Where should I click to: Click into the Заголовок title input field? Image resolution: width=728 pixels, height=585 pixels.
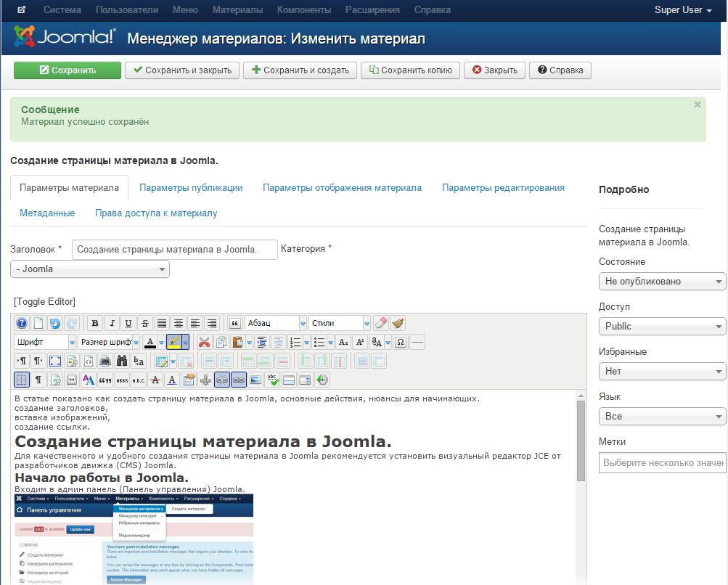(x=174, y=249)
